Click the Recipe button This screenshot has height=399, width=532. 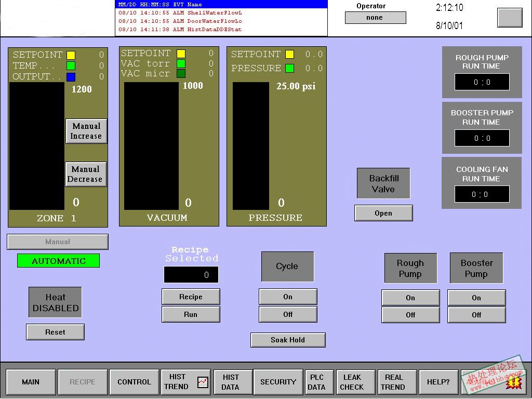pos(191,297)
